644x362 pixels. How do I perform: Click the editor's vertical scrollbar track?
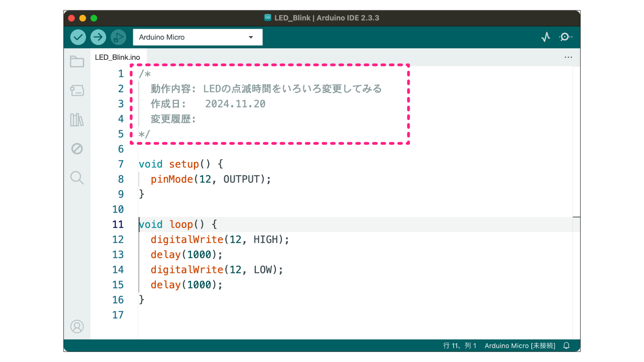pyautogui.click(x=576, y=202)
